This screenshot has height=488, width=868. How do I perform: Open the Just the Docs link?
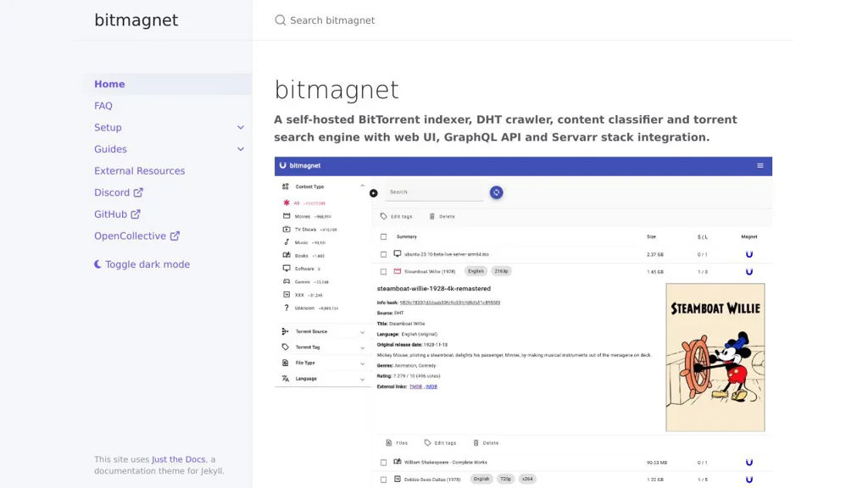pos(179,459)
